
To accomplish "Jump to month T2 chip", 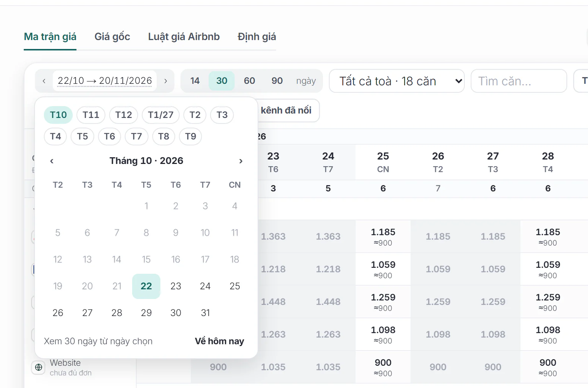I will pos(195,115).
